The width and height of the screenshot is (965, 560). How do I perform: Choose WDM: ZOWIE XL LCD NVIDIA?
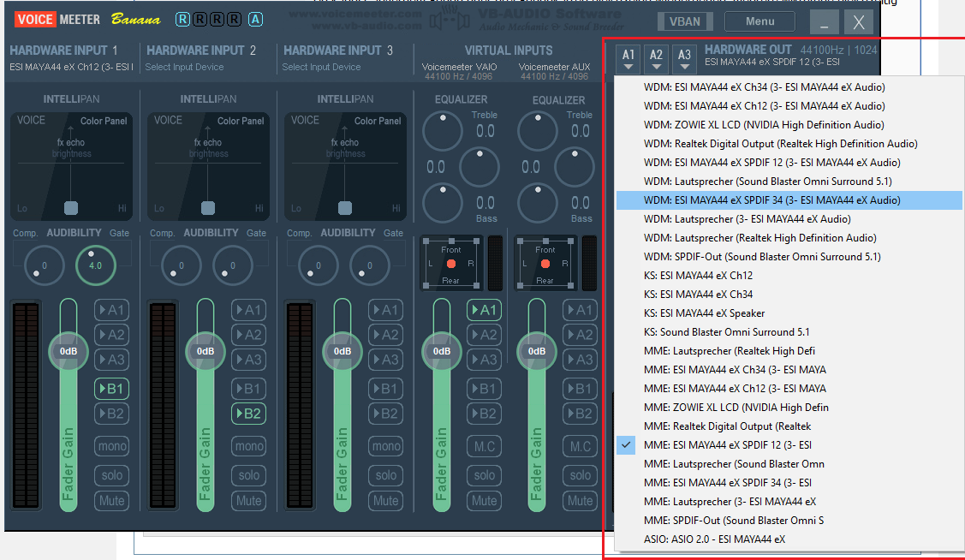point(789,125)
